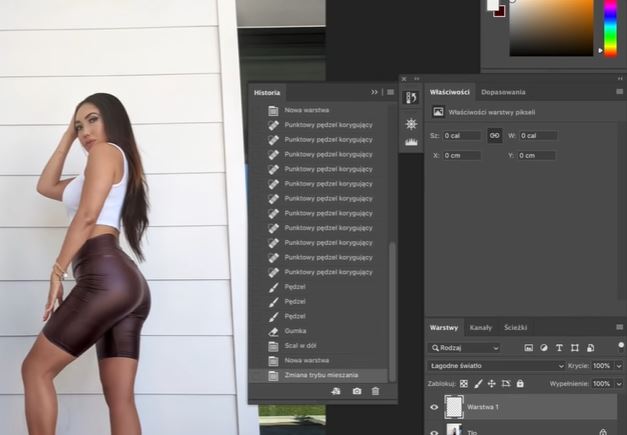Open the Rodzaj filter type dropdown

464,348
